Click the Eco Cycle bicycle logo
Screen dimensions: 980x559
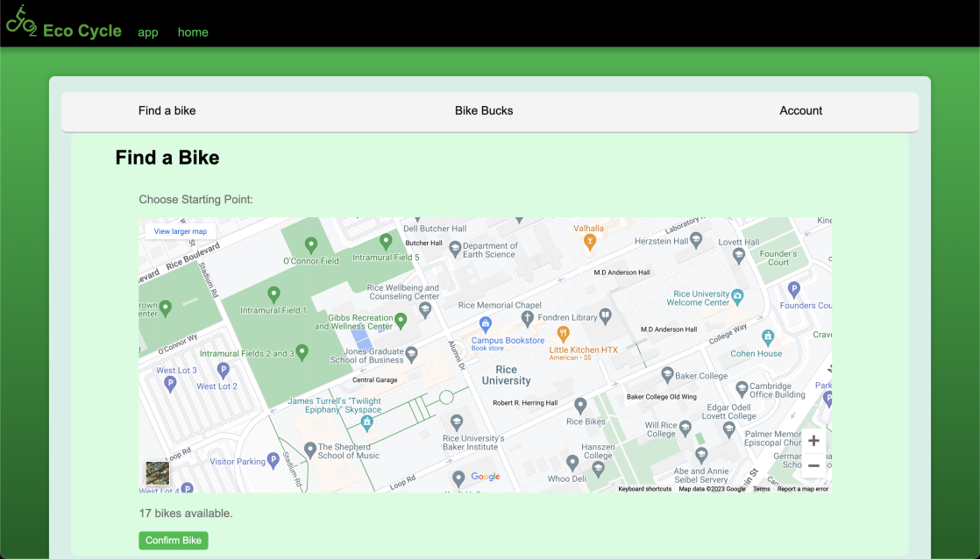[x=21, y=21]
